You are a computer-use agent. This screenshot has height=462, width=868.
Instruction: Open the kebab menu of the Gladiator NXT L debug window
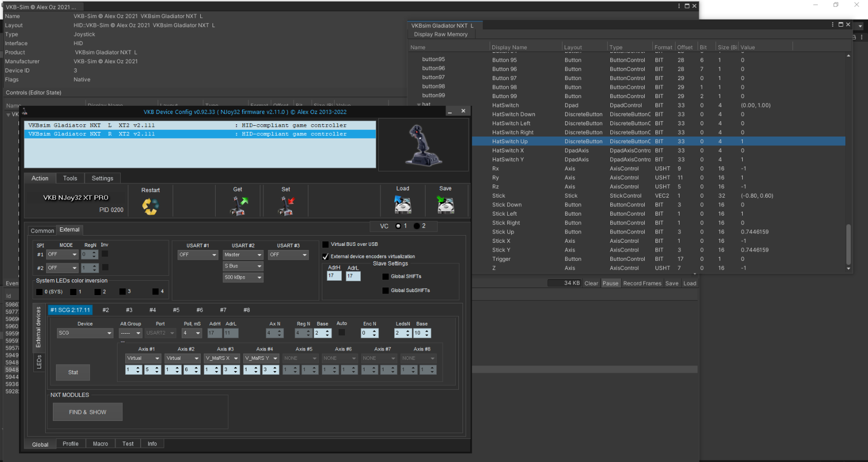tap(833, 25)
